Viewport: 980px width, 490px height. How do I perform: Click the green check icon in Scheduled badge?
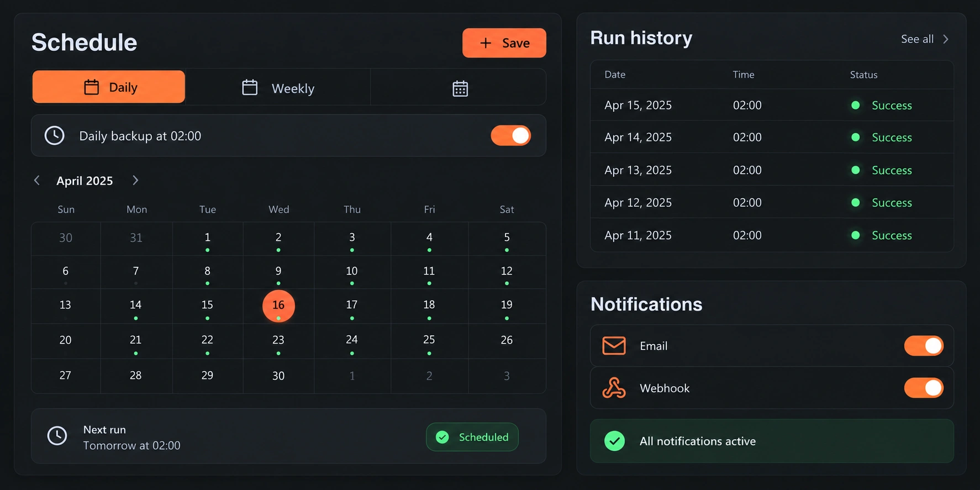point(442,437)
